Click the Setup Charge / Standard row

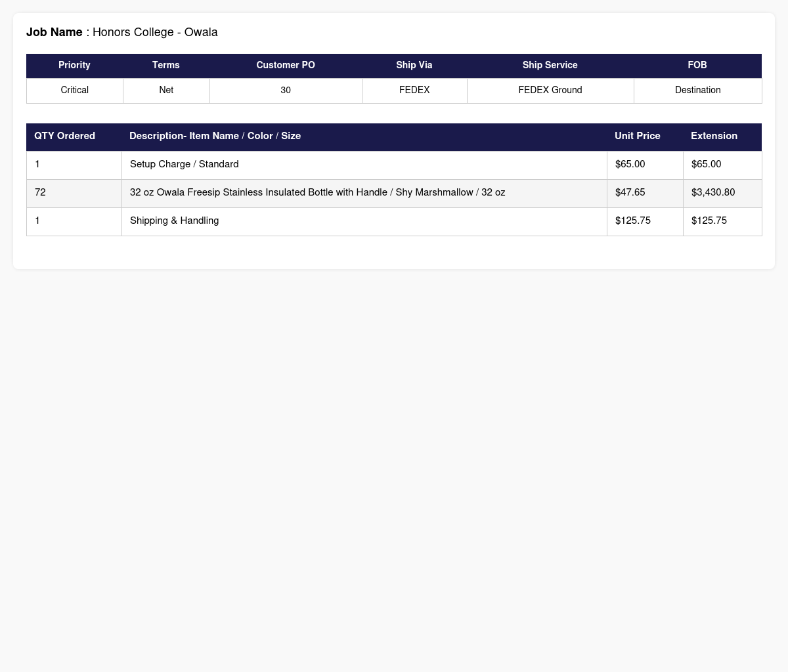click(x=394, y=165)
